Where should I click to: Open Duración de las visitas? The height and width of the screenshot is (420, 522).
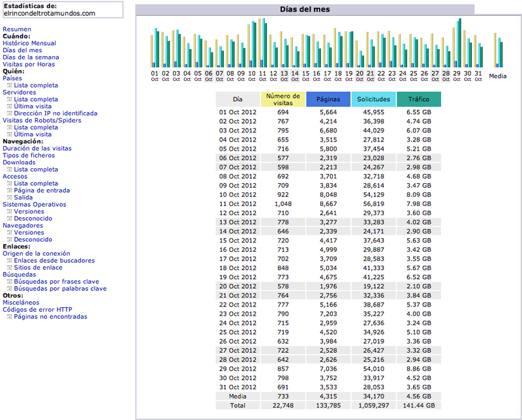(37, 149)
